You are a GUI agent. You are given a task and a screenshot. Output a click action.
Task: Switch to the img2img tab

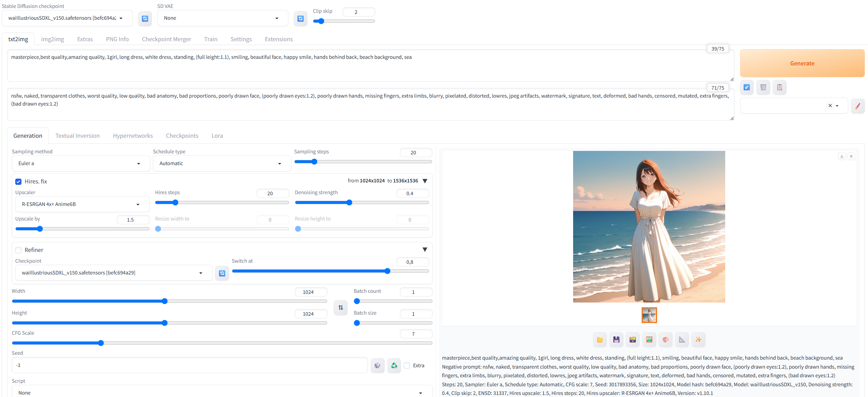[x=52, y=39]
